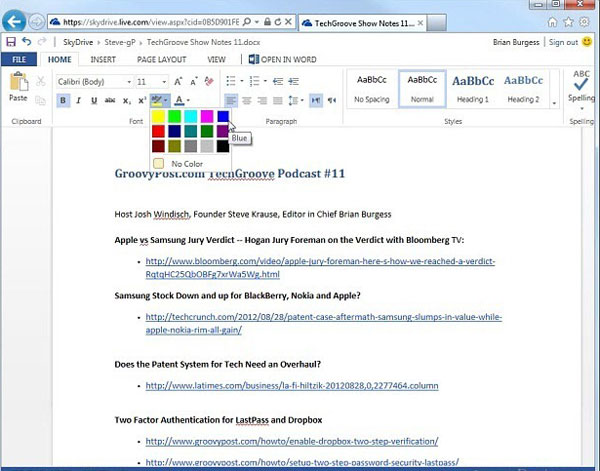Open browser home page icon
Image resolution: width=600 pixels, height=471 pixels.
coord(552,22)
